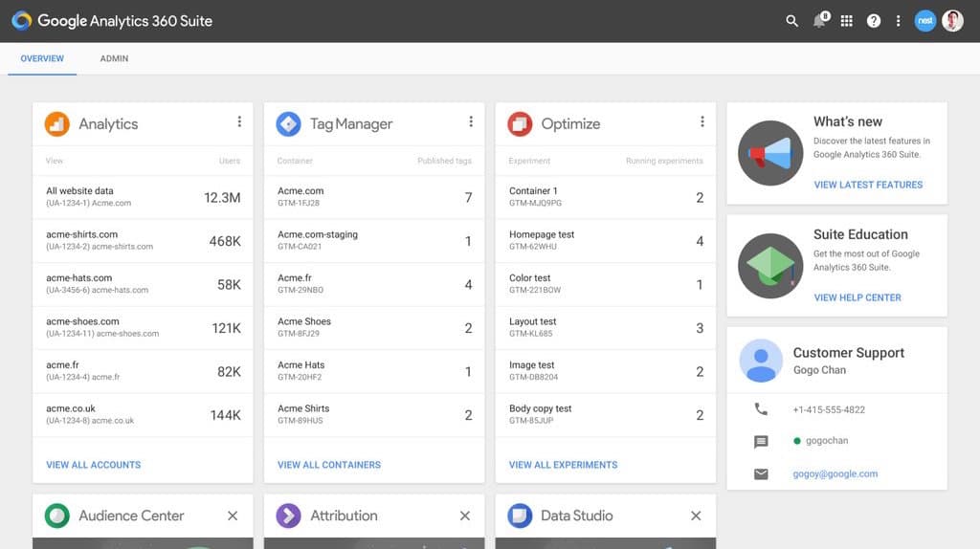980x549 pixels.
Task: Dismiss the Data Studio card
Action: 696,516
